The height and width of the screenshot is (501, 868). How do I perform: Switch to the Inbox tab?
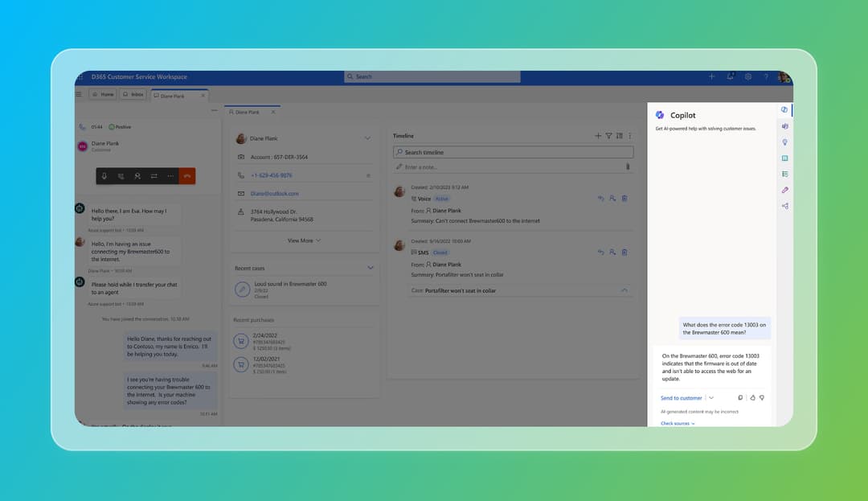coord(133,95)
